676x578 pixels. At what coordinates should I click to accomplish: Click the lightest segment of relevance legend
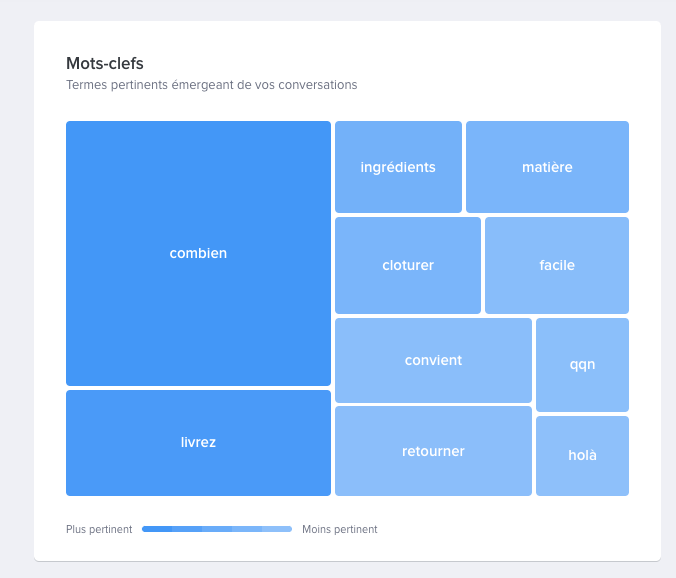point(277,529)
